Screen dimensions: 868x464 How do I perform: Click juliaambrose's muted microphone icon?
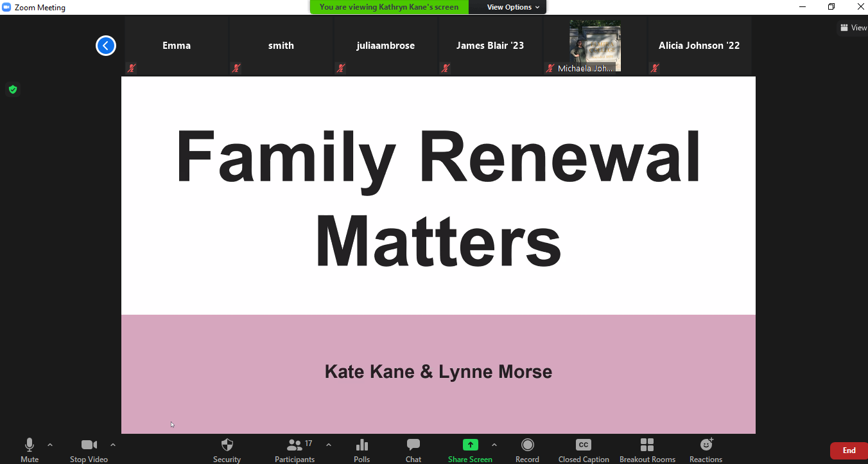click(341, 68)
